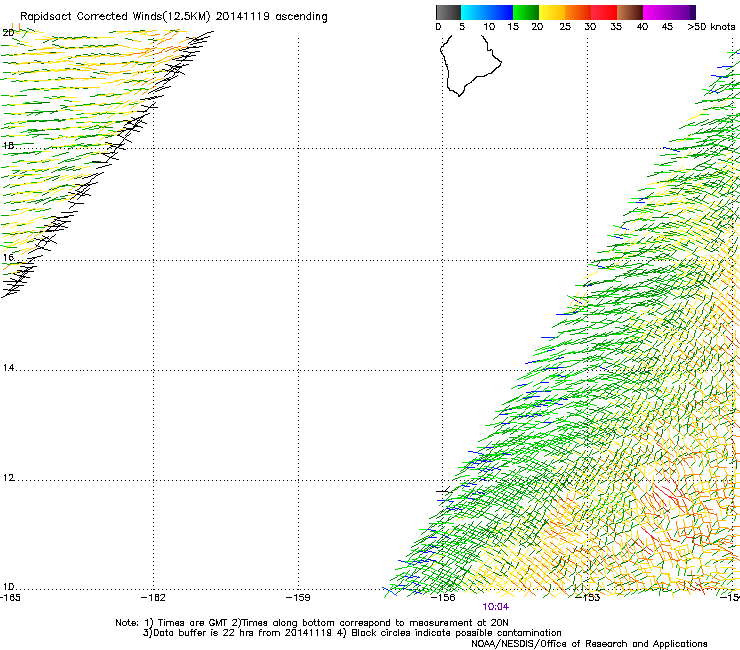Click the legend label '40'
740x650 pixels.
[642, 27]
